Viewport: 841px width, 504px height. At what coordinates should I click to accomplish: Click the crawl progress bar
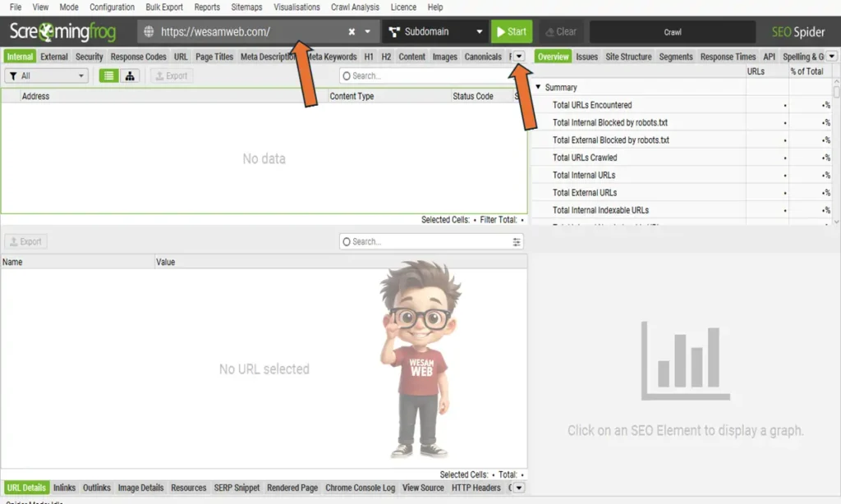pyautogui.click(x=672, y=32)
